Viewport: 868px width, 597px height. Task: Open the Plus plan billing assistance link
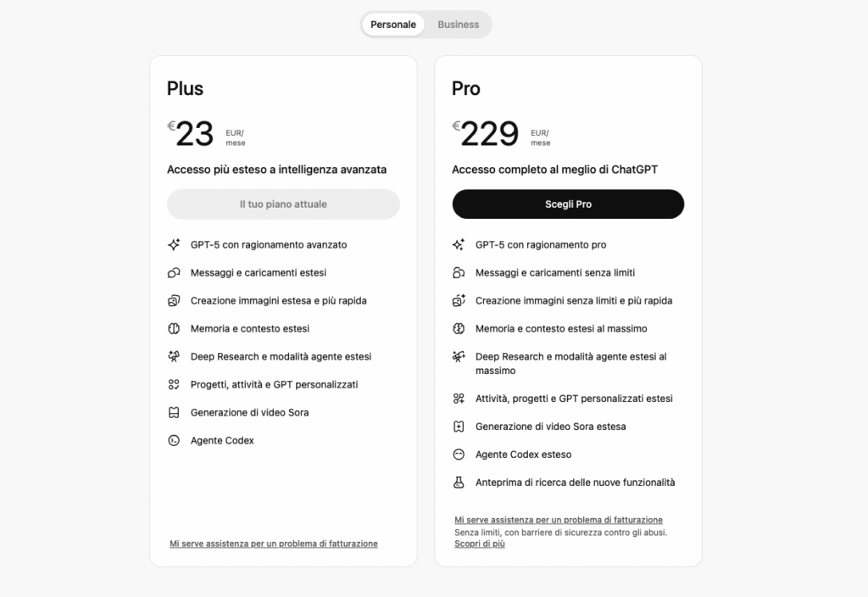click(274, 544)
